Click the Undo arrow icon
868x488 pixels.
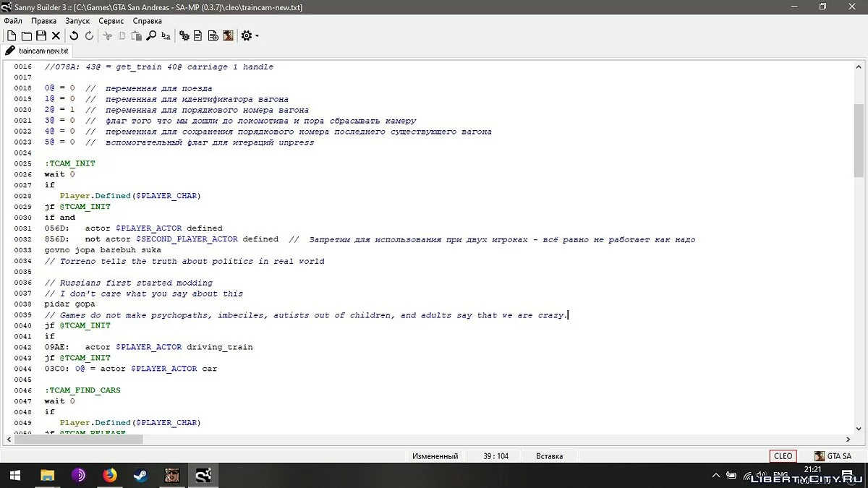click(x=74, y=35)
